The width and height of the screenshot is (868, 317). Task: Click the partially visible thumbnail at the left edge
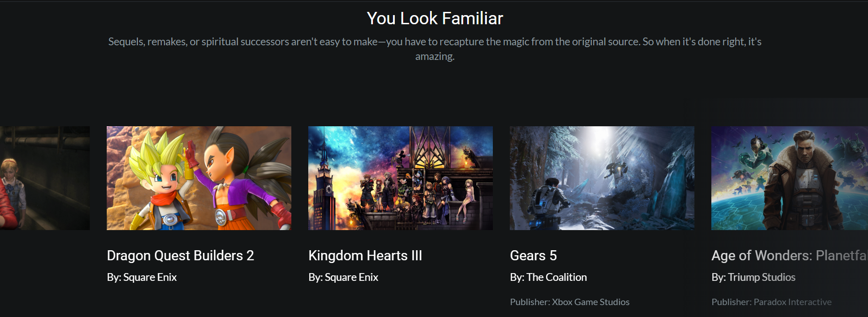45,178
